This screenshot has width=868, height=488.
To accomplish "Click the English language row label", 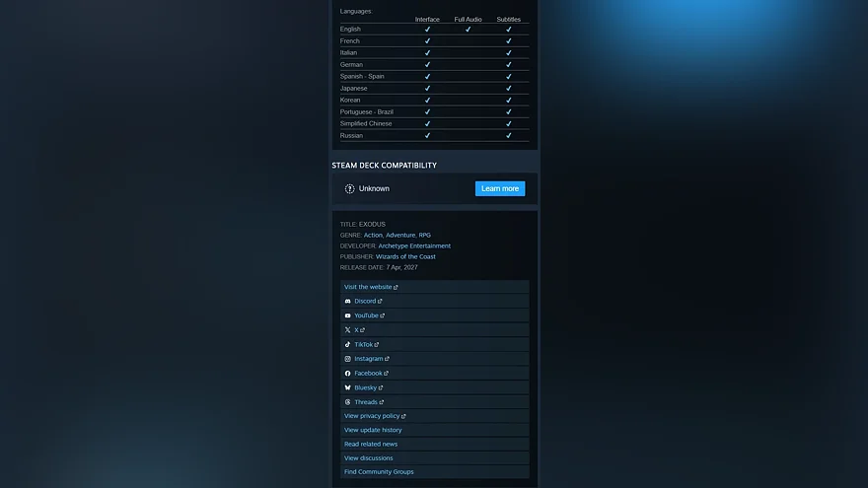I will [350, 29].
